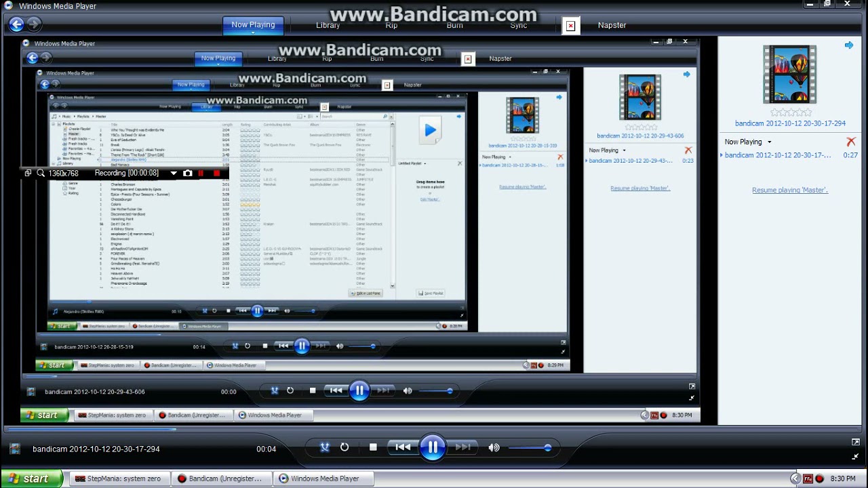The image size is (868, 488).
Task: View full screen, outermost player bottom-right icon
Action: pyautogui.click(x=856, y=442)
